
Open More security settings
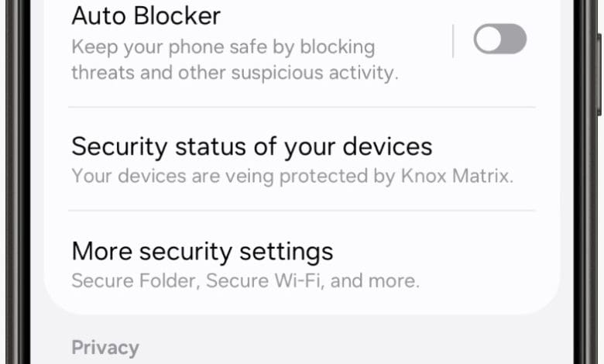click(202, 252)
